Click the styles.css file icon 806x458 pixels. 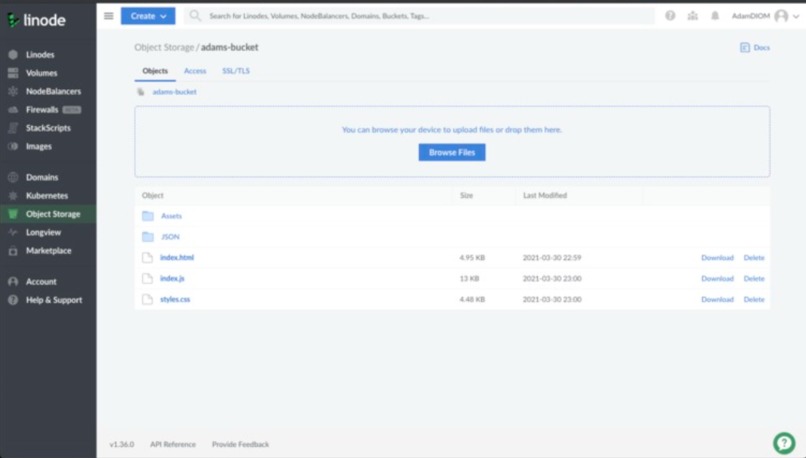pos(148,299)
